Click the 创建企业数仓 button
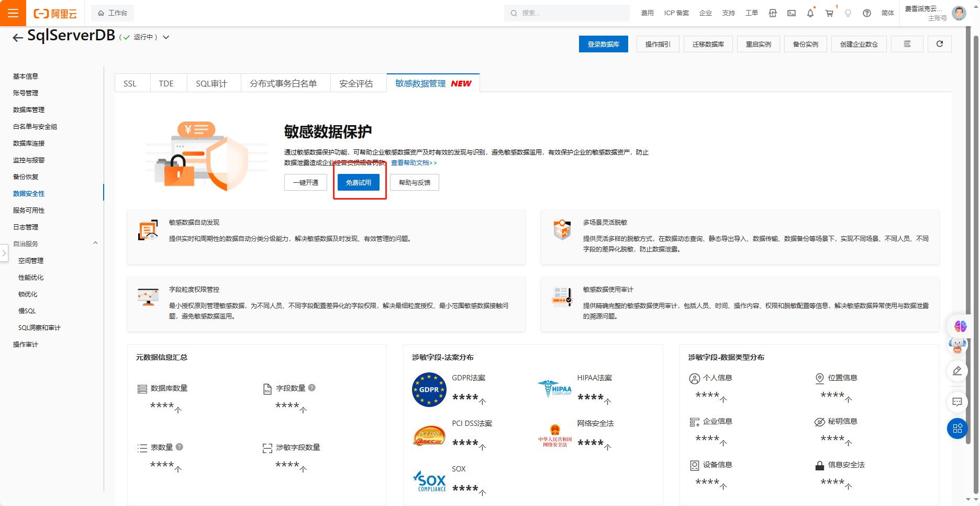 point(859,44)
